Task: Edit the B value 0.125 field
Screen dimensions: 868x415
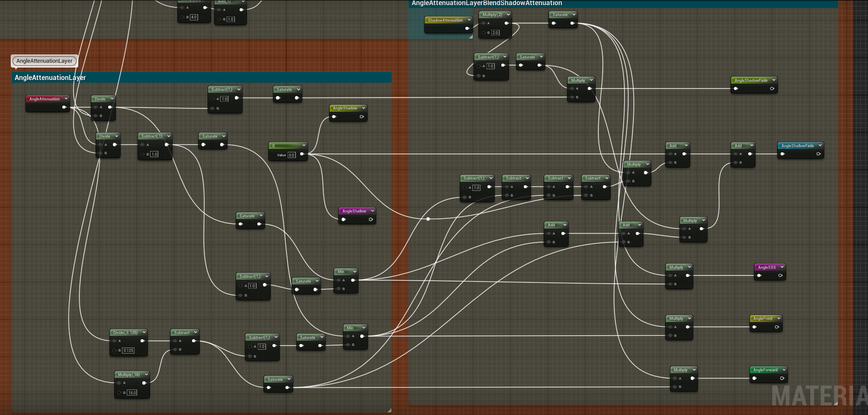Action: click(x=128, y=351)
